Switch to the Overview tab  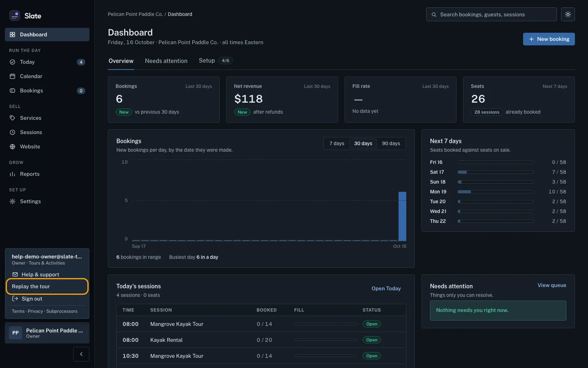click(121, 61)
